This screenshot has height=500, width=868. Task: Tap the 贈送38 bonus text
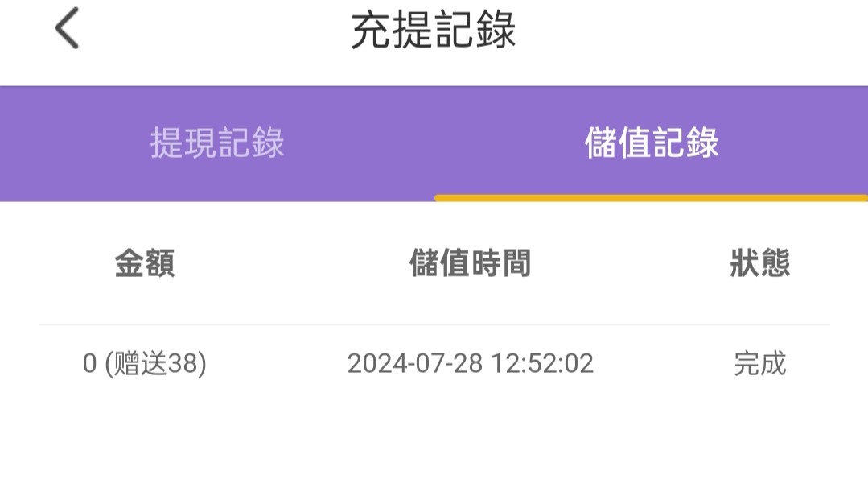pyautogui.click(x=156, y=364)
